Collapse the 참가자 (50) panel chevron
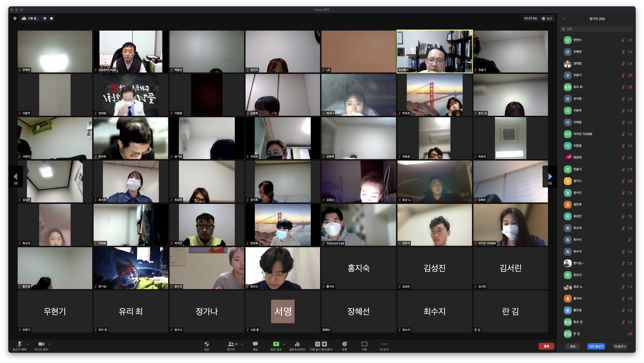The image size is (644, 363). click(x=564, y=19)
